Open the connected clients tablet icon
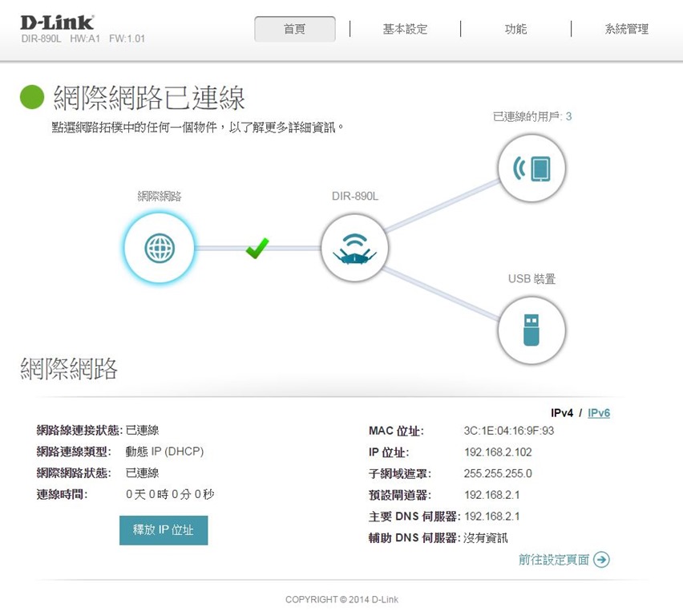 coord(531,168)
